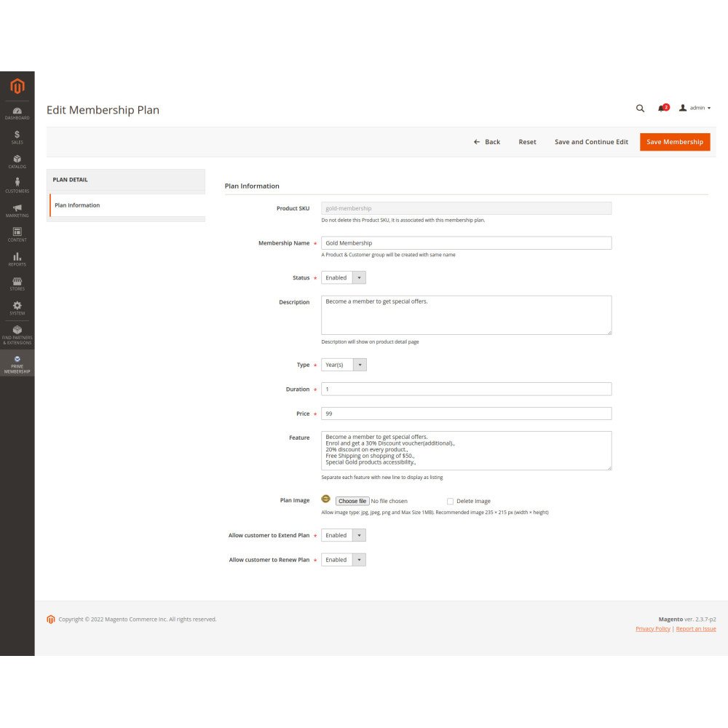The width and height of the screenshot is (728, 728).
Task: Click the Price input field
Action: click(x=466, y=414)
